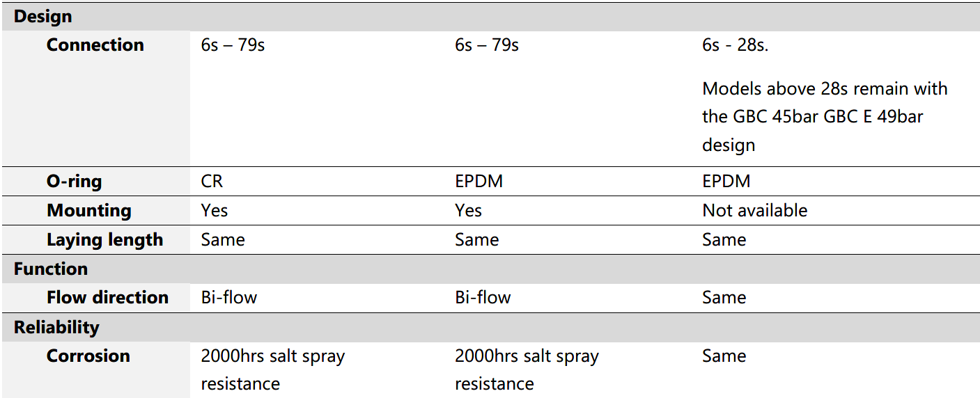Click first column "2000hrs salt spray" text
This screenshot has height=398, width=980.
tap(272, 356)
